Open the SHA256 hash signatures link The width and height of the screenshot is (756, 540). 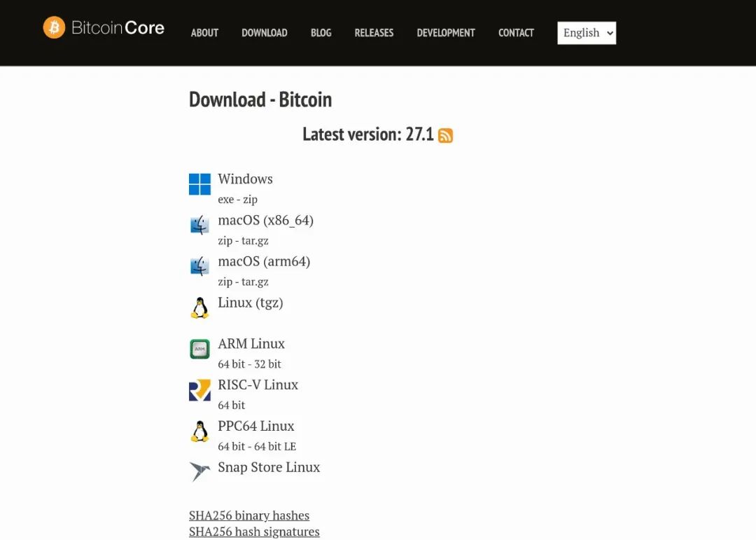[254, 532]
